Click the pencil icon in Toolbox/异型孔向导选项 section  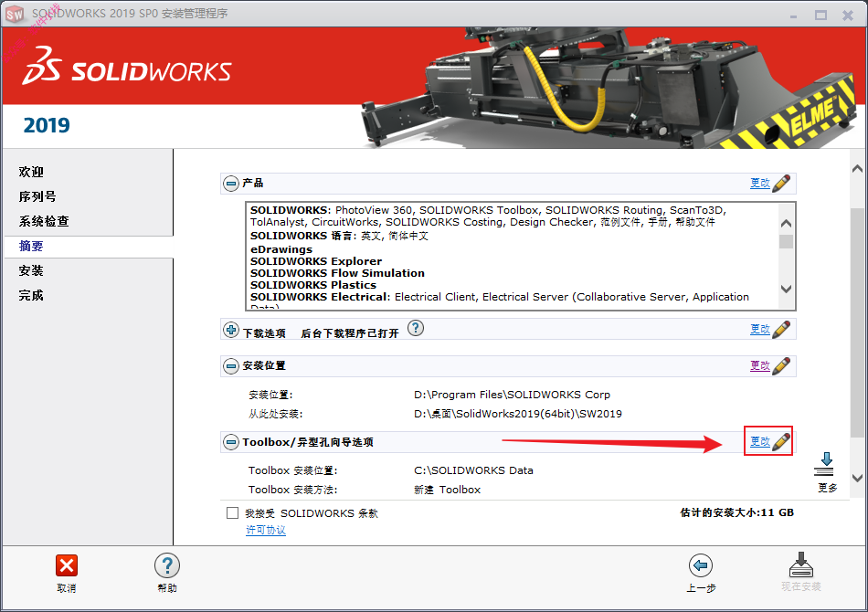click(781, 441)
